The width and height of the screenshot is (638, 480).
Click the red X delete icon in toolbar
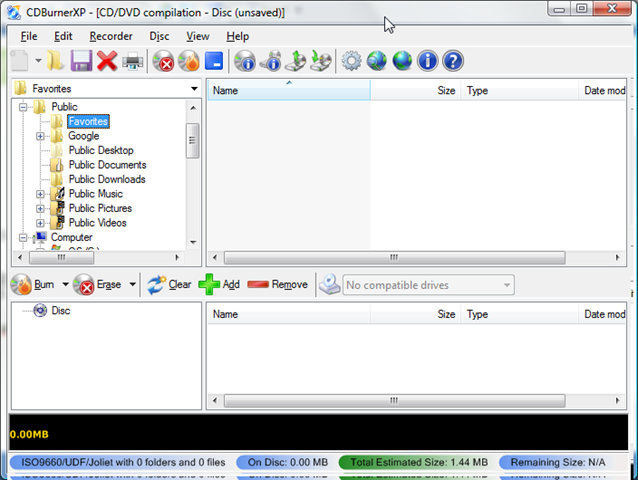[107, 61]
